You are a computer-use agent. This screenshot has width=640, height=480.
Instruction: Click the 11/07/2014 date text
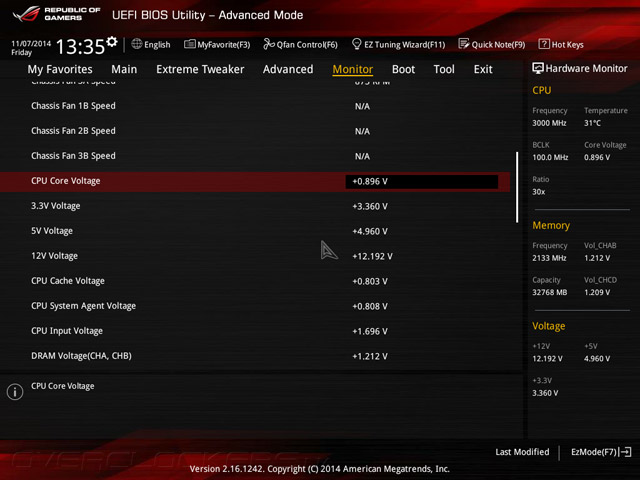point(31,43)
